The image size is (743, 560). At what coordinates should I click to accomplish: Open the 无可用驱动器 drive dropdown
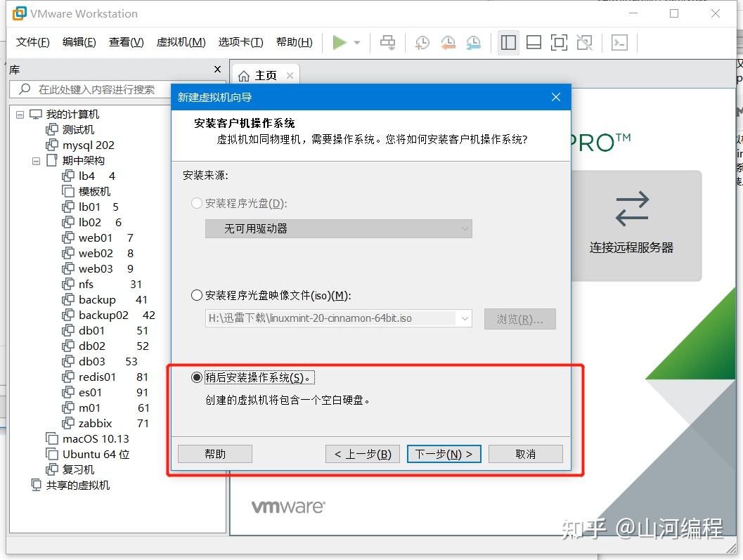point(338,229)
